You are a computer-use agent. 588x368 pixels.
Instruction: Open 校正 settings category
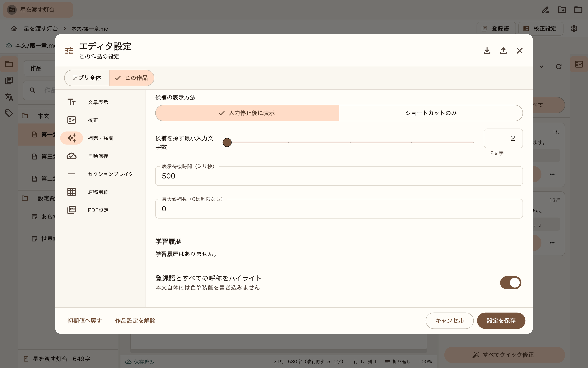pyautogui.click(x=100, y=120)
